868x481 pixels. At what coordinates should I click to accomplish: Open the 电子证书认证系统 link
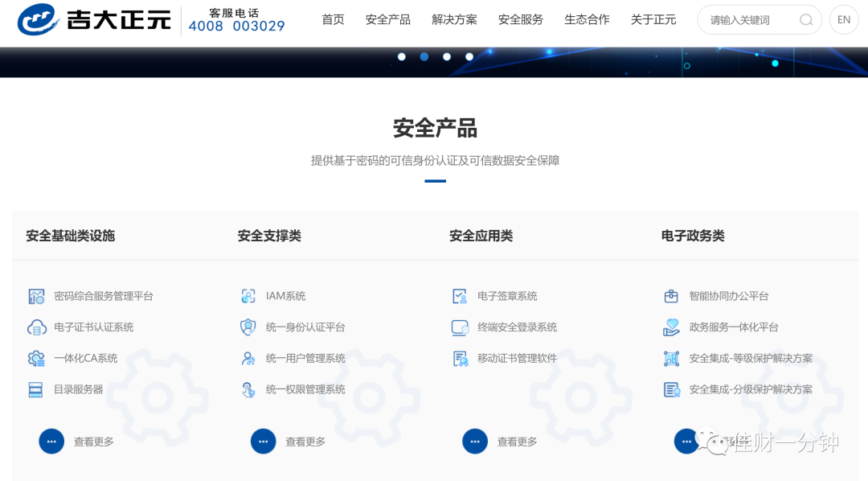pyautogui.click(x=93, y=327)
